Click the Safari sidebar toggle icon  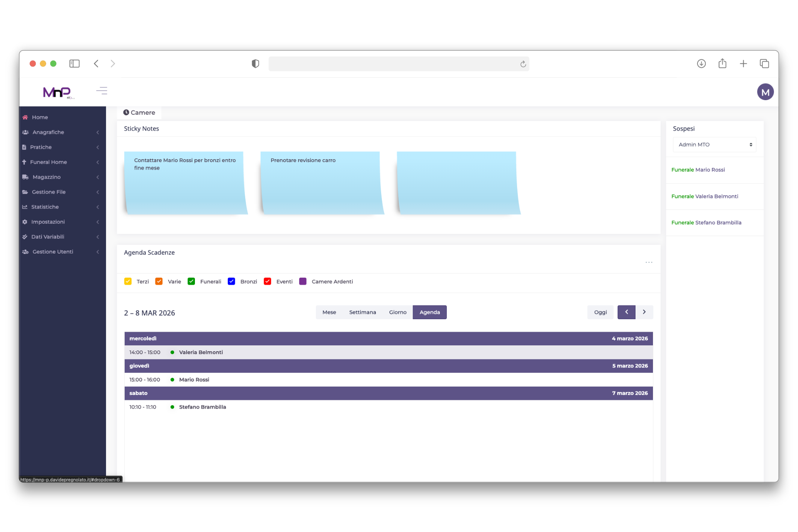tap(74, 64)
